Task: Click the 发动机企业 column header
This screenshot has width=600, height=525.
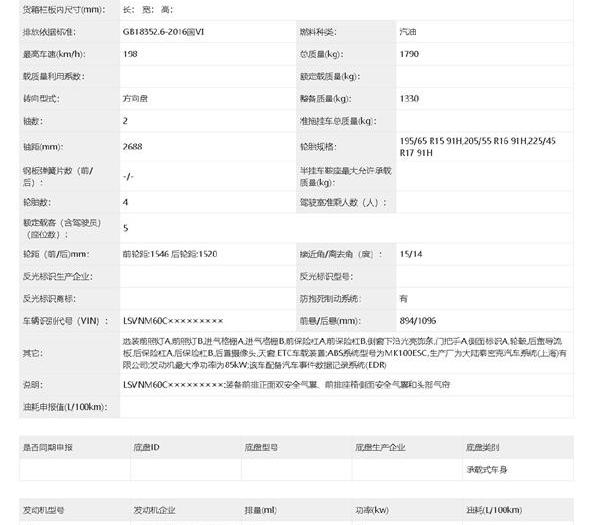Action: tap(154, 510)
